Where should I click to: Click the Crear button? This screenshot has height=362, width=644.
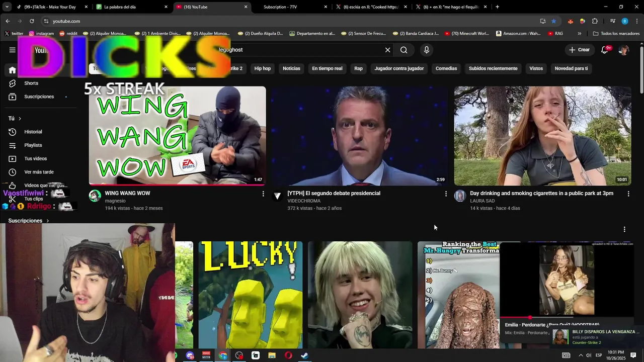point(580,50)
